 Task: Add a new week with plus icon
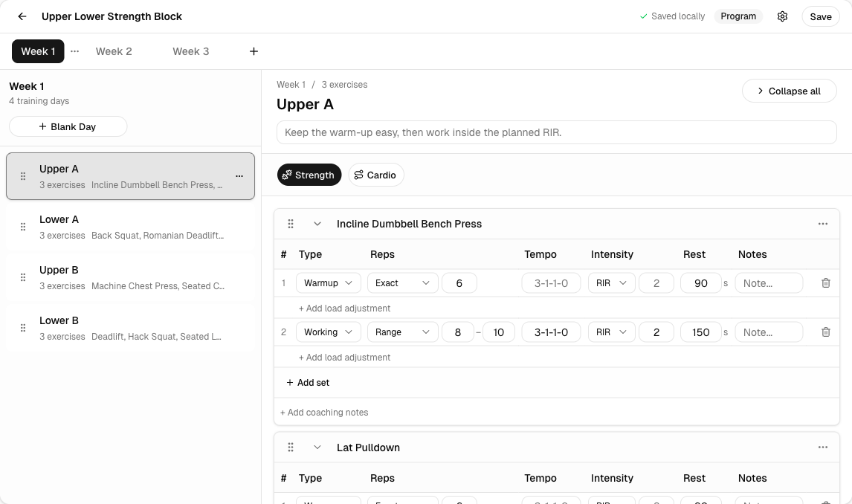[x=254, y=51]
